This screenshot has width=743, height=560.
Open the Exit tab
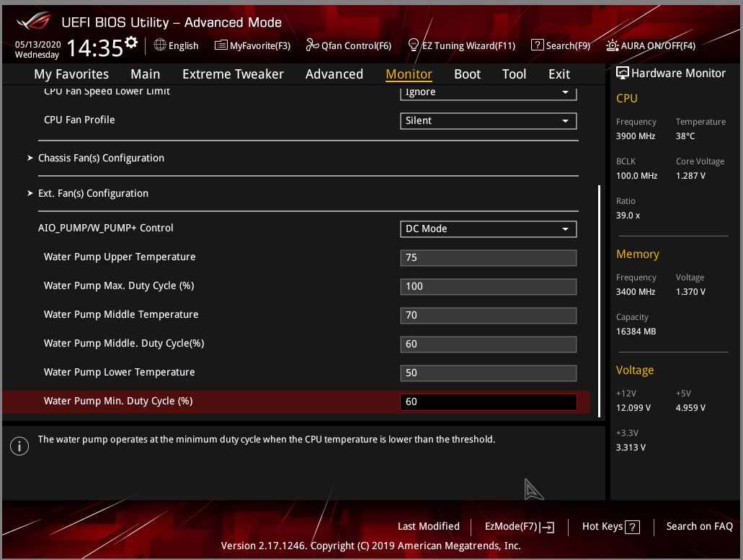point(559,74)
